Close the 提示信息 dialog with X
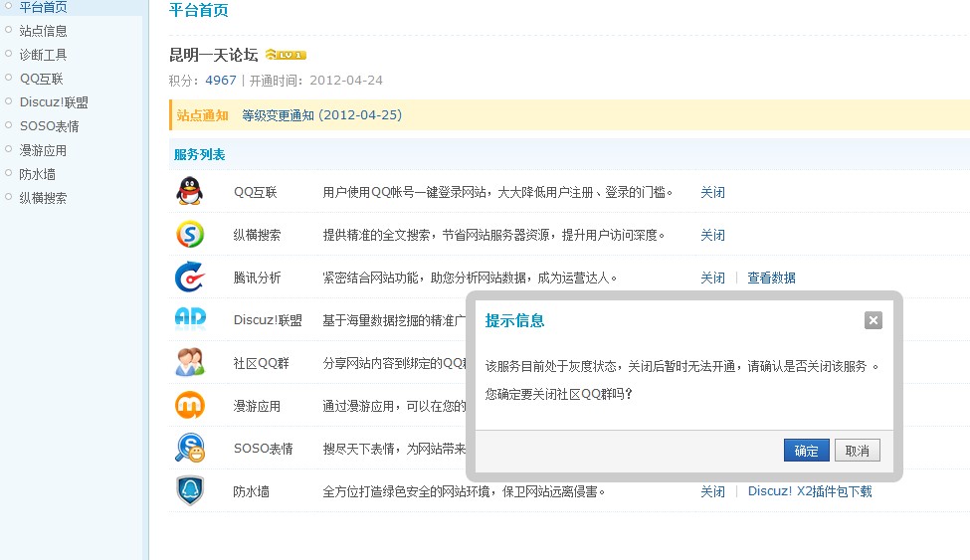The image size is (970, 560). point(873,320)
